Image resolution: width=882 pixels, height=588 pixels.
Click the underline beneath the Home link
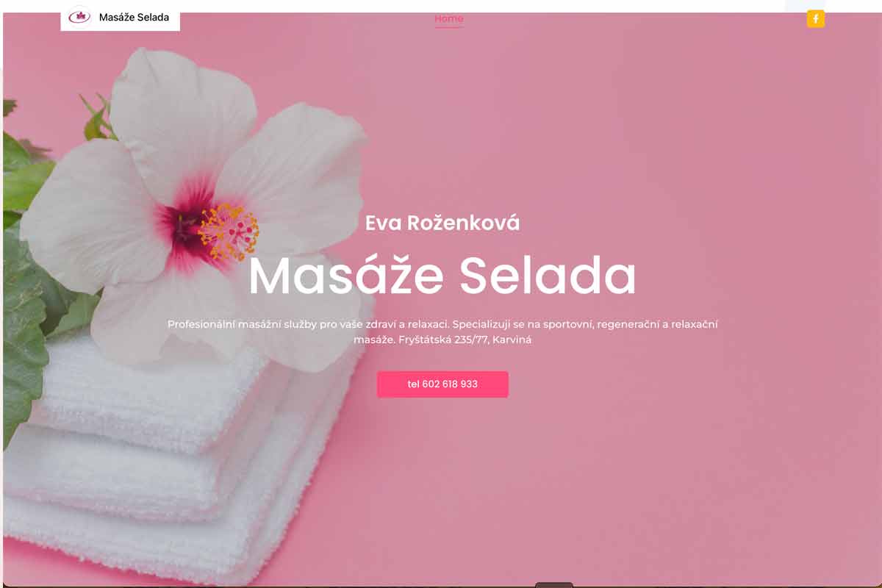click(448, 27)
